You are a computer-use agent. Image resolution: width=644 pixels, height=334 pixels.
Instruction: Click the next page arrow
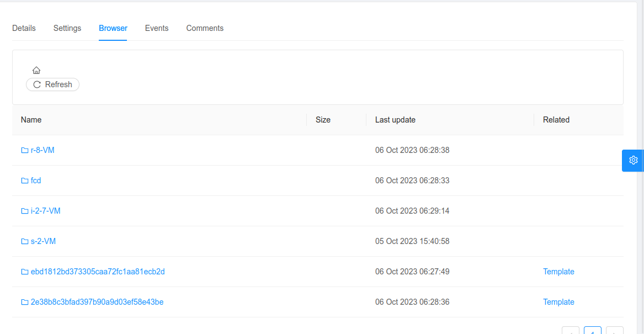[614, 331]
